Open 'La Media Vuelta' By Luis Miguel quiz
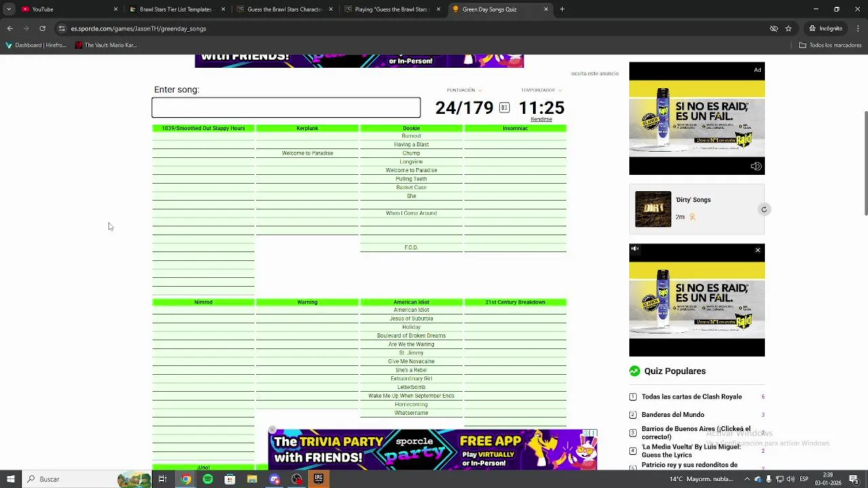 click(691, 451)
